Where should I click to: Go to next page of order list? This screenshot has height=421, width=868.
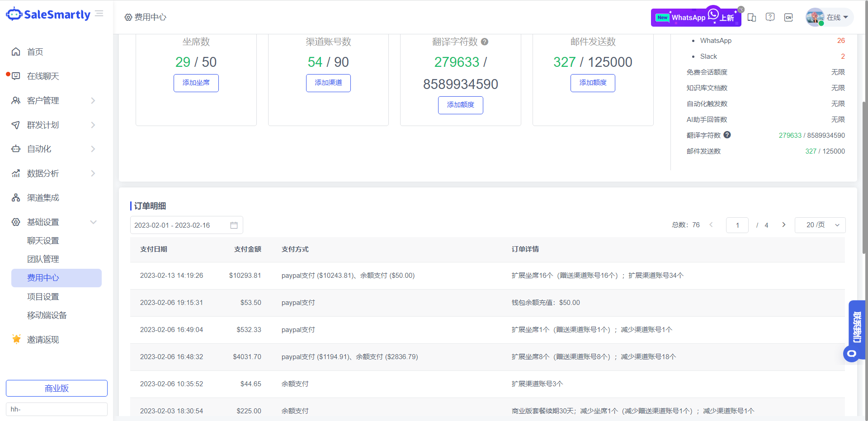783,225
